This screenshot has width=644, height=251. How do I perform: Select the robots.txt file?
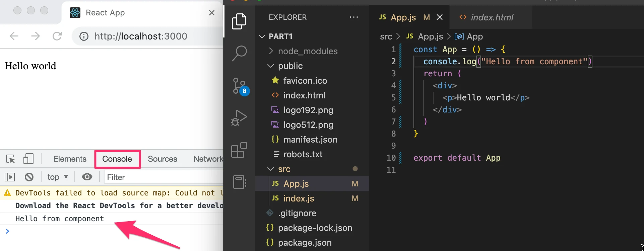(312, 154)
